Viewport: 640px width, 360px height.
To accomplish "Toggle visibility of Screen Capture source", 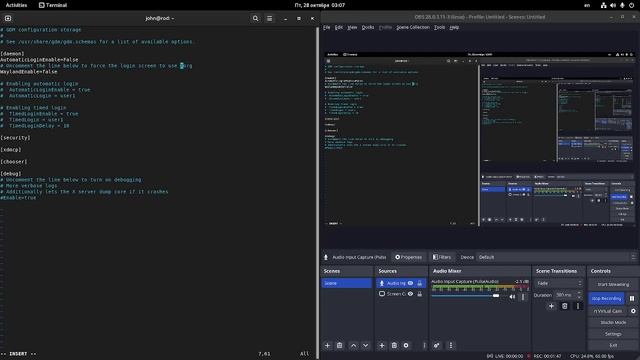I will coord(411,294).
